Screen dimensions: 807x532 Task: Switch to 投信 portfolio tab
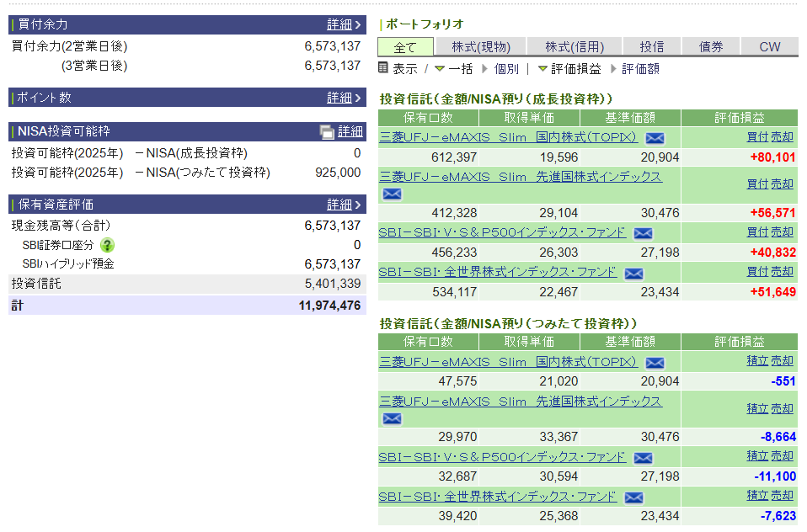[x=651, y=47]
